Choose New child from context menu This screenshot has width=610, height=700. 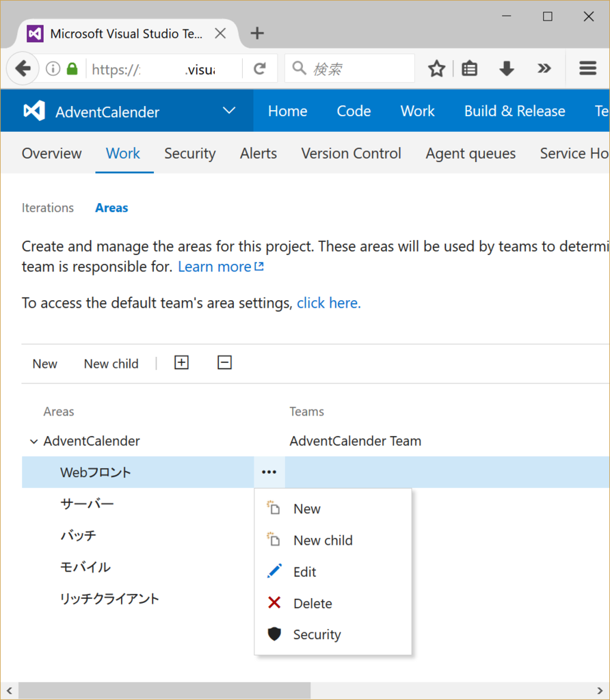[x=332, y=540]
